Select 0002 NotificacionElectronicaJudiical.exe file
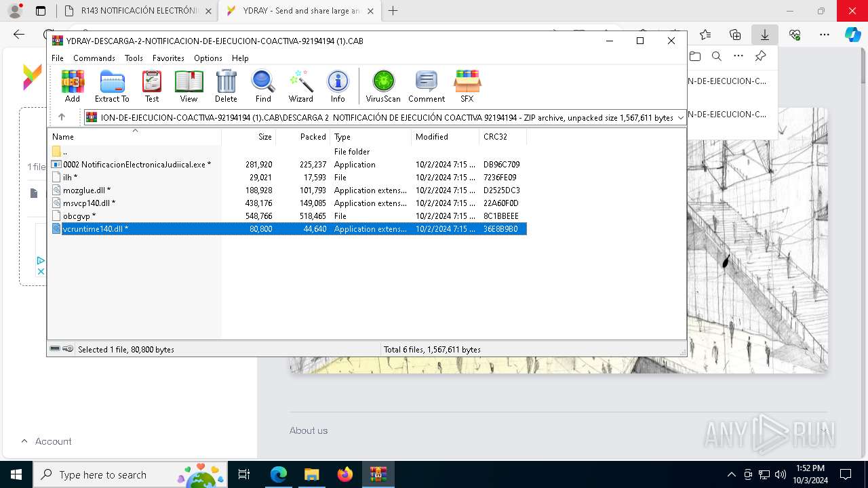The image size is (868, 488). point(288,165)
